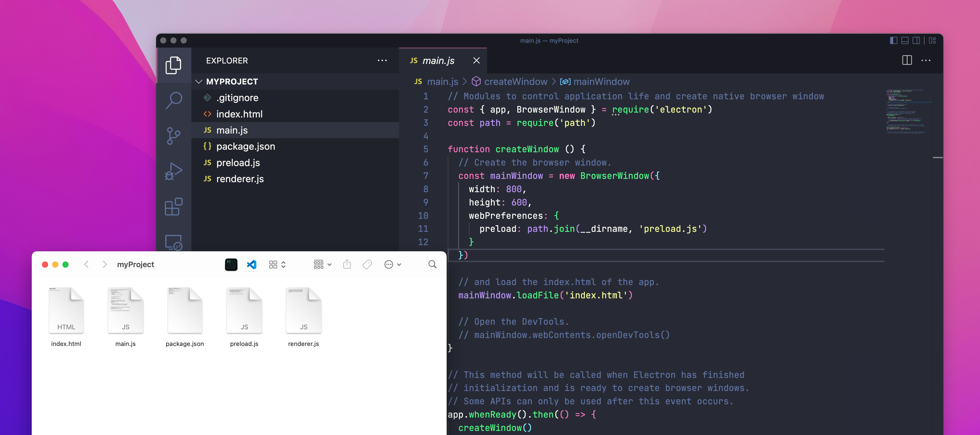Open Customize Layout in VS Code title bar
Image resolution: width=980 pixels, height=435 pixels.
pyautogui.click(x=932, y=40)
